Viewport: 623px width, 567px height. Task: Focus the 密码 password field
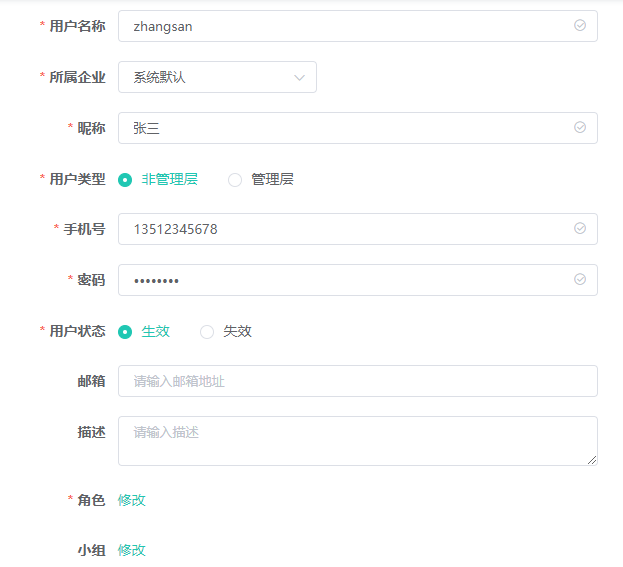click(x=358, y=280)
